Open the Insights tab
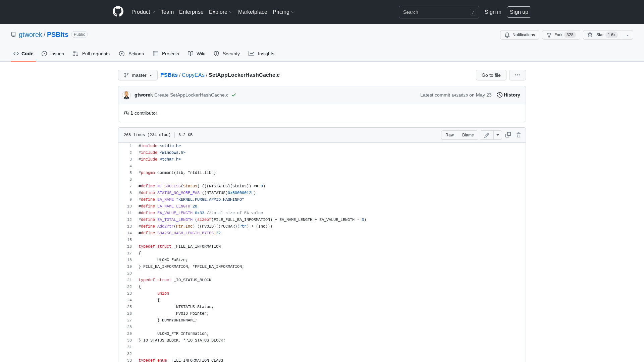This screenshot has width=644, height=362. click(x=261, y=54)
